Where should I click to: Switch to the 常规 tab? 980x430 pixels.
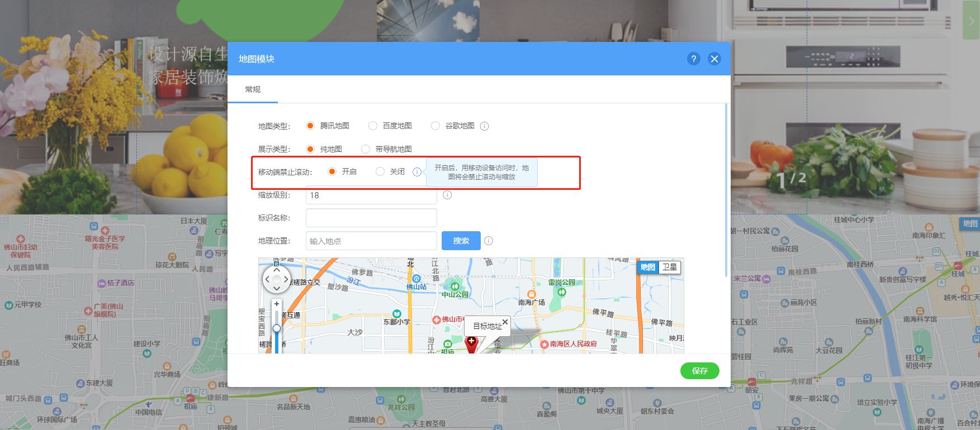(x=253, y=89)
